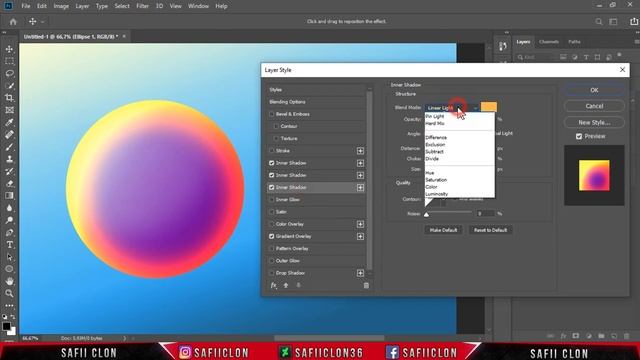640x360 pixels.
Task: Delete effect with Layer Style trash icon
Action: pyautogui.click(x=366, y=285)
